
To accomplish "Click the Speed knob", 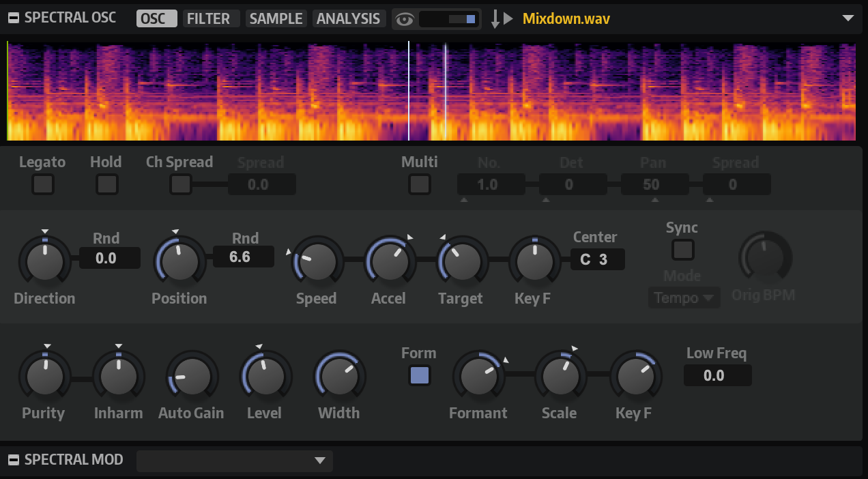I will pos(317,261).
